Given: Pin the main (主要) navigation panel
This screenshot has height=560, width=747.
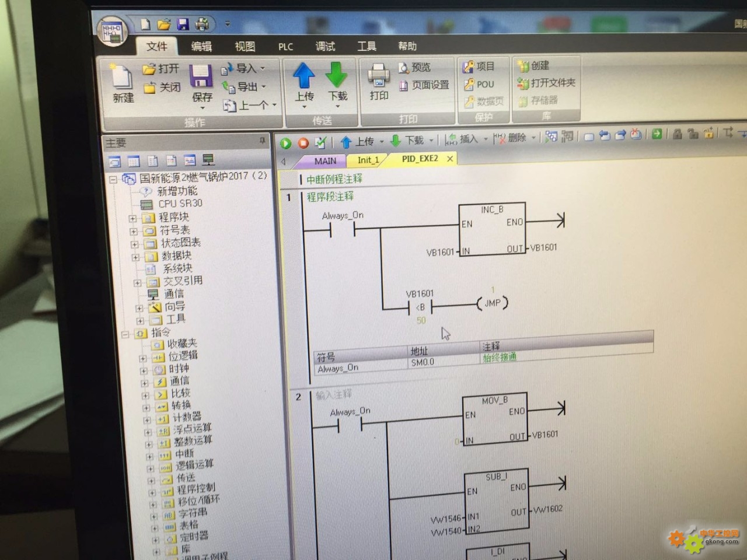Looking at the screenshot, I should [x=262, y=141].
